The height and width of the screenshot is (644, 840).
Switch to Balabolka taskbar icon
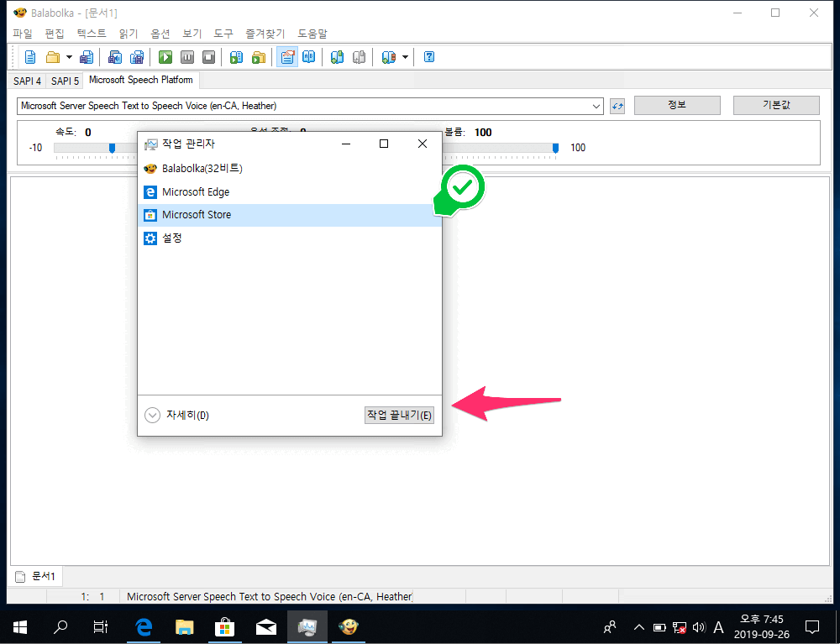349,626
